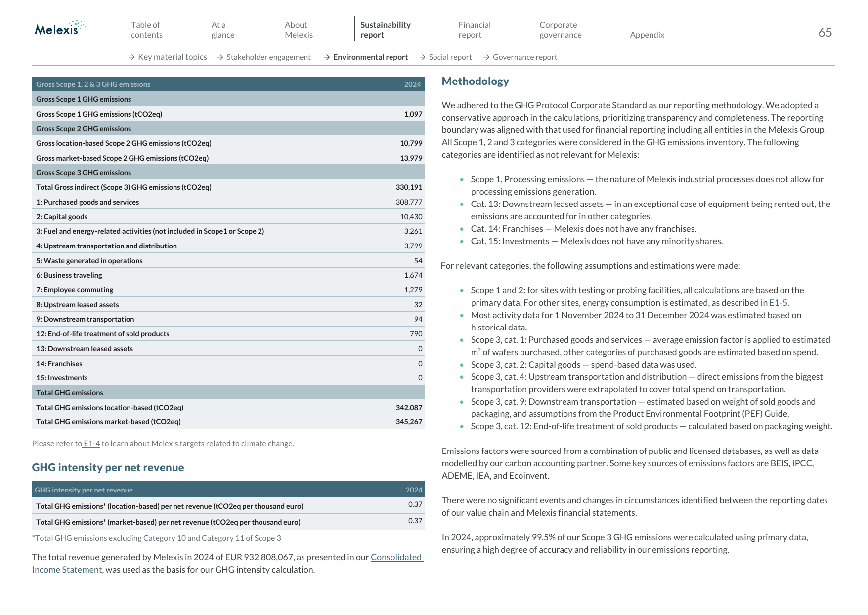Click page number 65
The height and width of the screenshot is (615, 868).
pos(825,32)
